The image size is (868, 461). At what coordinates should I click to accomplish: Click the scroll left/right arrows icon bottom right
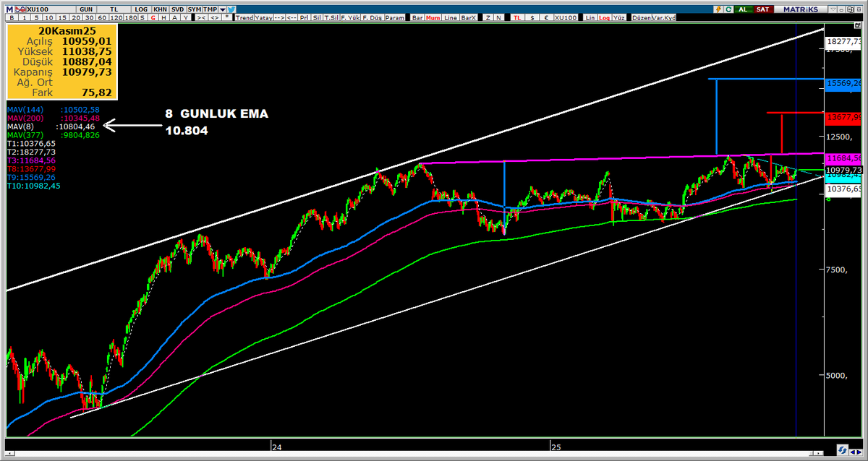click(856, 452)
